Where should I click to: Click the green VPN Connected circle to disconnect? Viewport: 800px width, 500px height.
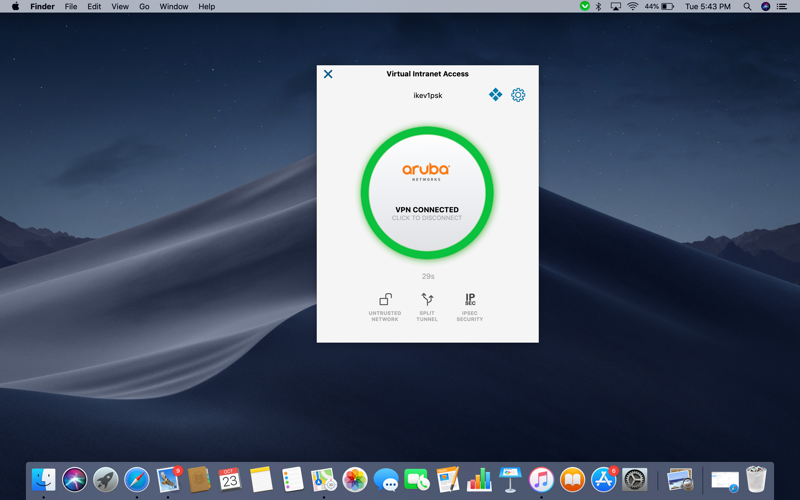[427, 193]
